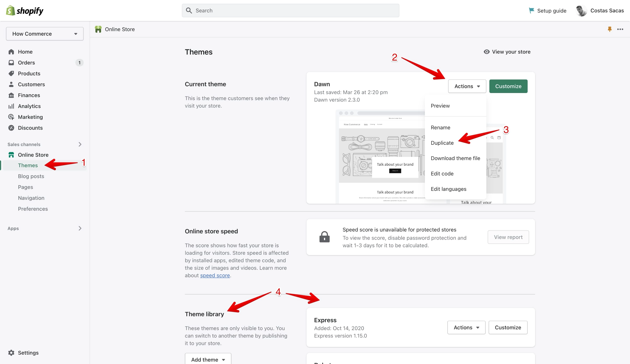Open the How Commerce store switcher
Viewport: 630px width, 364px height.
point(45,34)
